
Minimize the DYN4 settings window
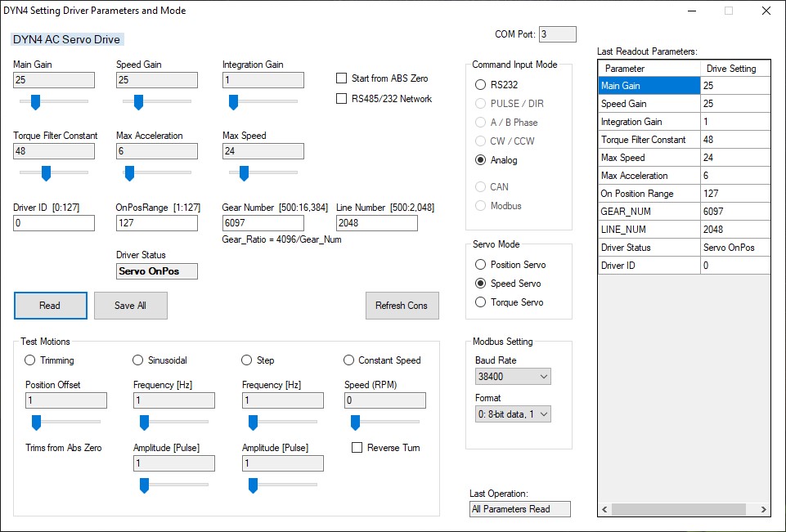click(x=692, y=11)
